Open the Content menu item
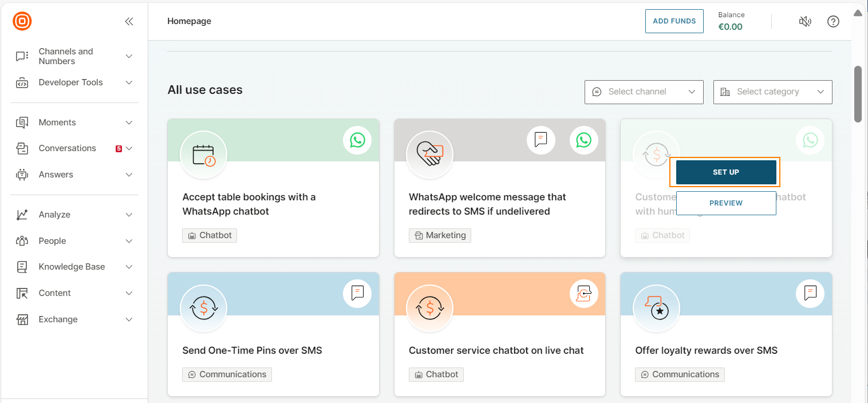868x403 pixels. (x=54, y=293)
